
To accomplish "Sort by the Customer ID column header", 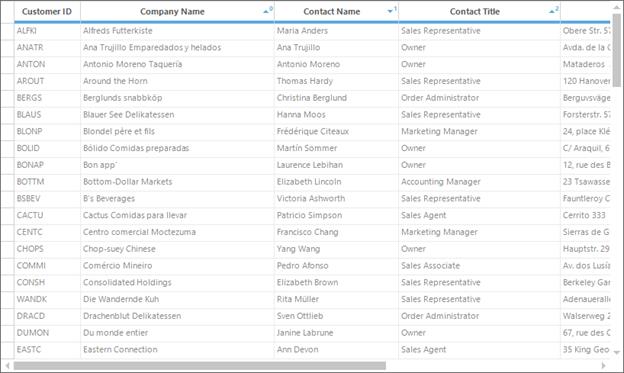I will pos(47,12).
